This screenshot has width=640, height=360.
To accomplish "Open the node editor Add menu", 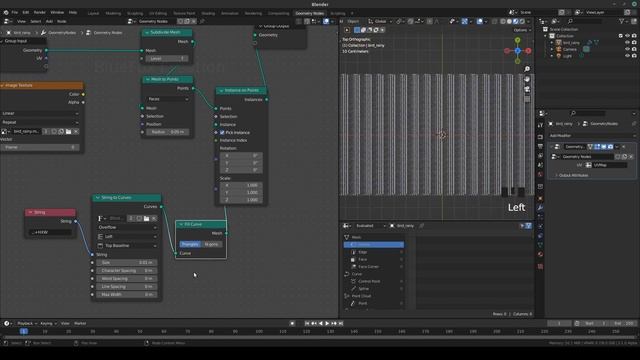I will click(x=49, y=21).
